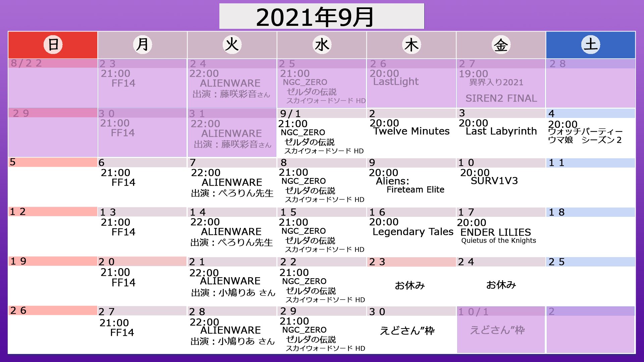Image resolution: width=644 pixels, height=362 pixels.
Task: Select the Last Labyrinth entry on September 3
Action: coord(501,131)
